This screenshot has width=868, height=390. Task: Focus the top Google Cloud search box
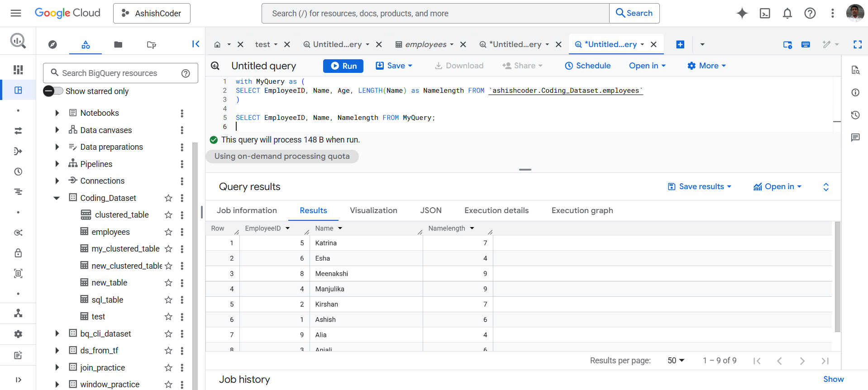(435, 13)
